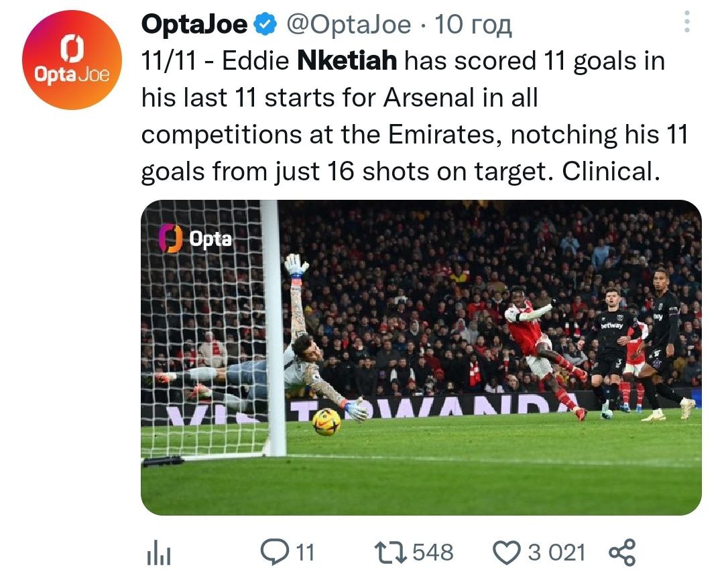
Task: Click the OptaJoe profile avatar
Action: click(72, 60)
